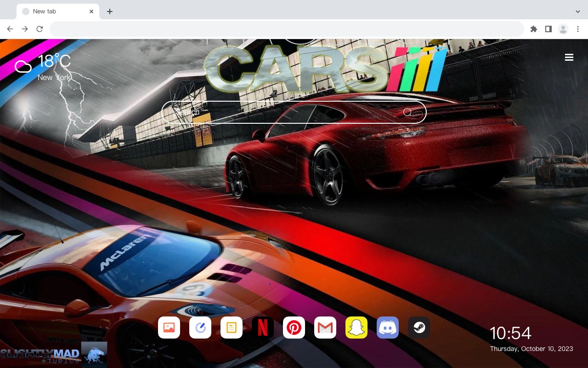Image resolution: width=588 pixels, height=368 pixels.
Task: Close the New tab tab
Action: [91, 11]
